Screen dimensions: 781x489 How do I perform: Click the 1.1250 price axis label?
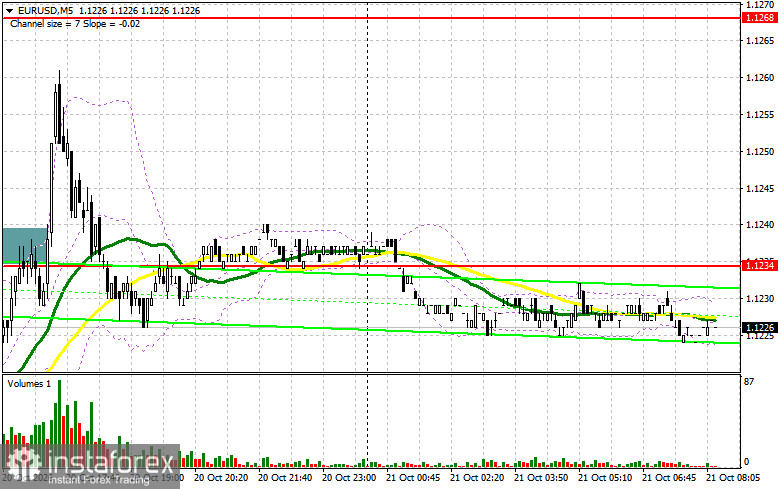tap(760, 151)
